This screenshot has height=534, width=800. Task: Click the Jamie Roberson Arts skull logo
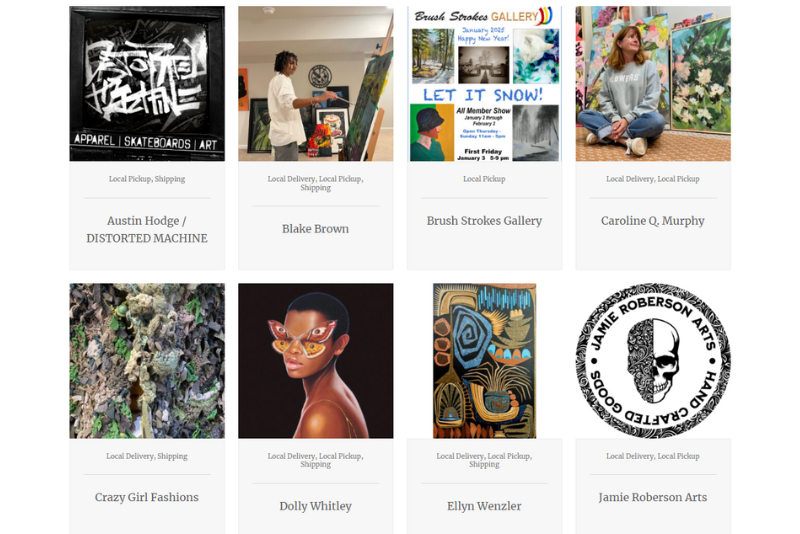click(653, 361)
